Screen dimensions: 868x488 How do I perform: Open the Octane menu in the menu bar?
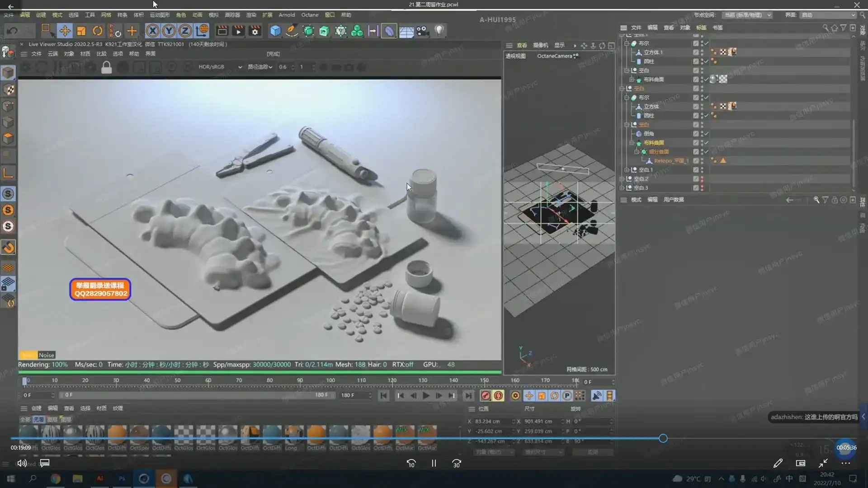click(x=310, y=15)
